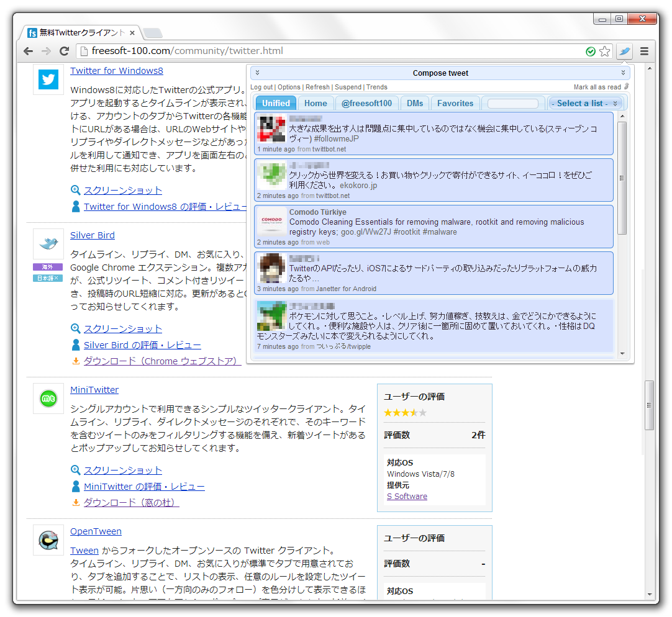Viewport: 672px width, 617px height.
Task: Click the popup timeline scroll up arrow
Action: tap(622, 116)
